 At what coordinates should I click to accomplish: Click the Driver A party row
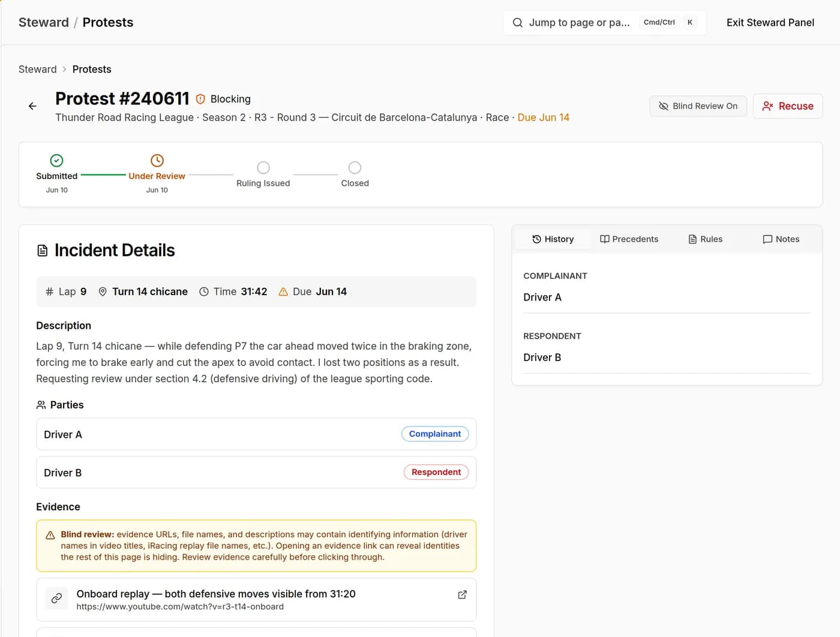[x=256, y=434]
